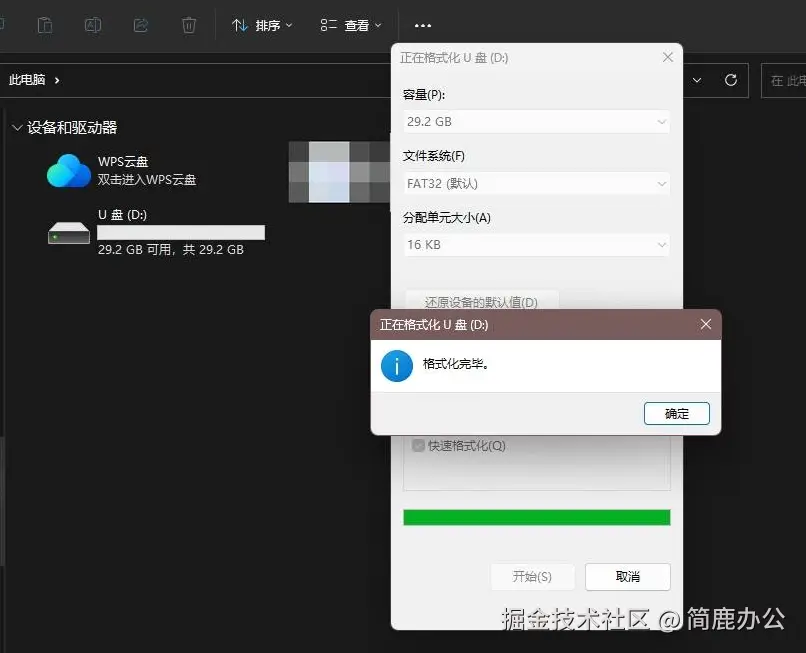Click the Refresh icon near the address bar
This screenshot has width=806, height=653.
tap(730, 80)
